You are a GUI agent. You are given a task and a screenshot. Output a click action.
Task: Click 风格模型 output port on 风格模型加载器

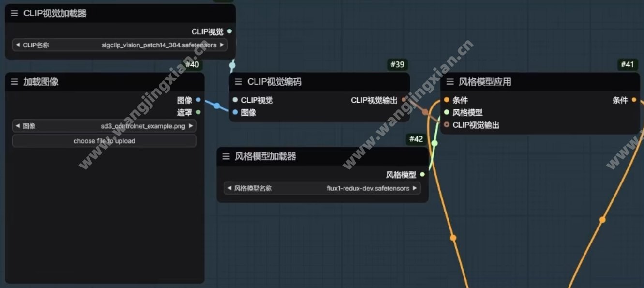pos(422,175)
